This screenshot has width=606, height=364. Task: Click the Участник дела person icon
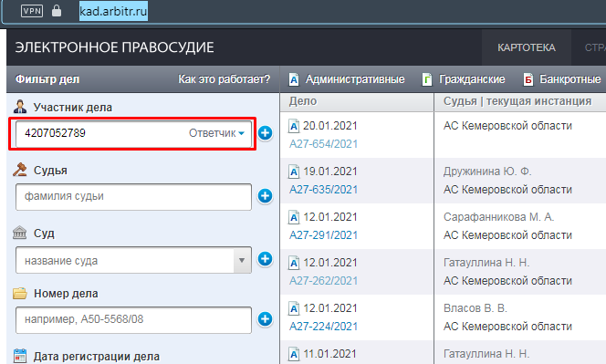tap(20, 107)
